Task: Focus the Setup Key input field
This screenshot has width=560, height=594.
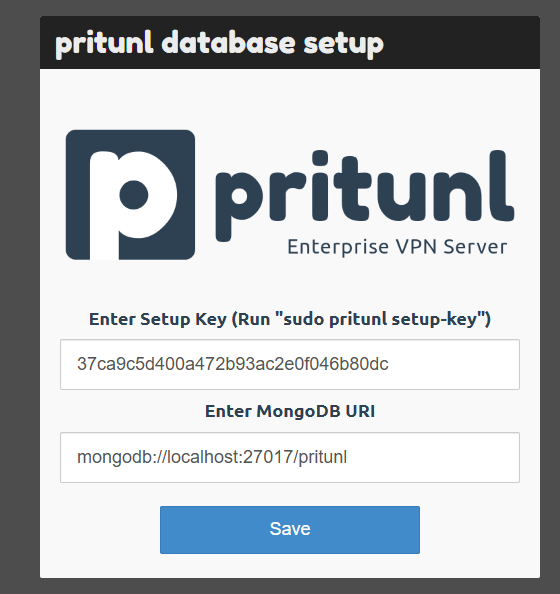Action: [290, 364]
